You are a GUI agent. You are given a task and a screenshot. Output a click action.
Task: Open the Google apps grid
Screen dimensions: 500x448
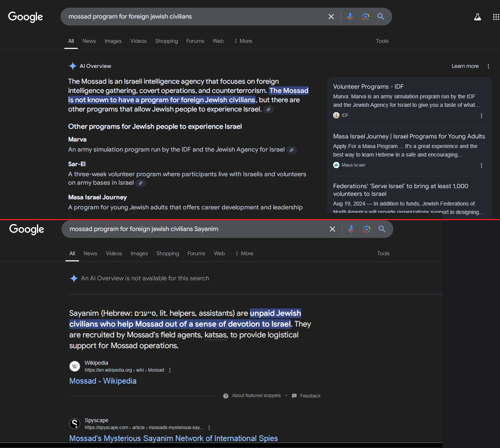pyautogui.click(x=496, y=17)
